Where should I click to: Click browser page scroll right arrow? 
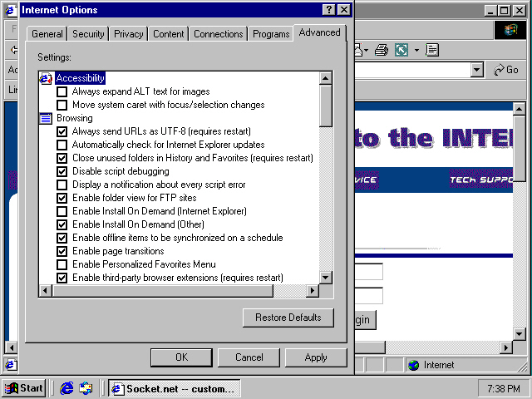[506, 347]
